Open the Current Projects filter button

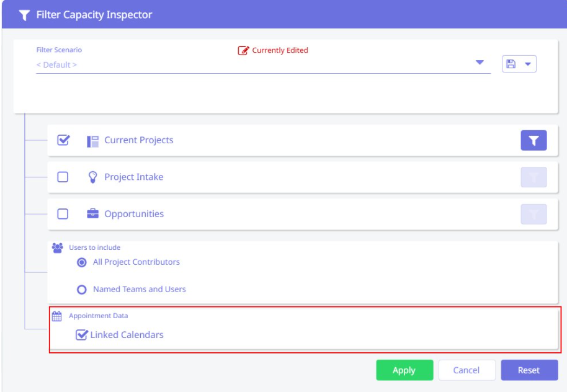coord(534,140)
